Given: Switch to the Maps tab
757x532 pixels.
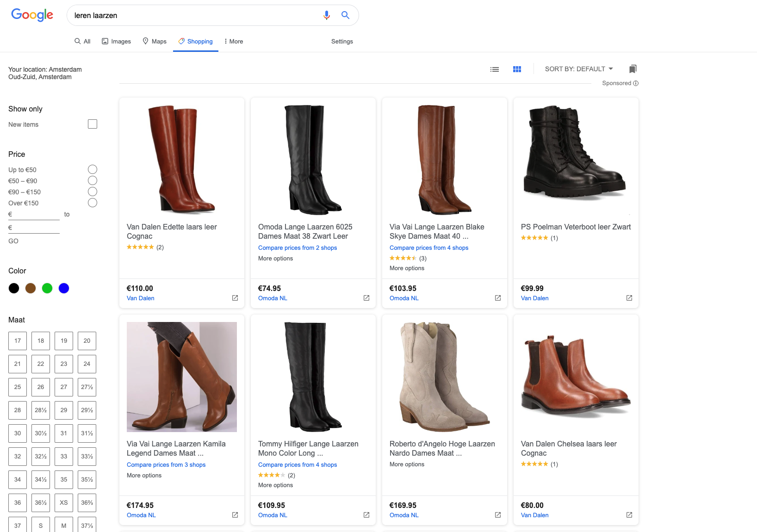Looking at the screenshot, I should (x=155, y=41).
